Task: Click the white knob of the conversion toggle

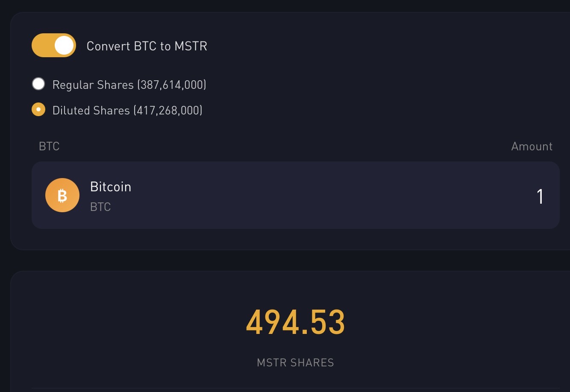Action: (x=64, y=45)
